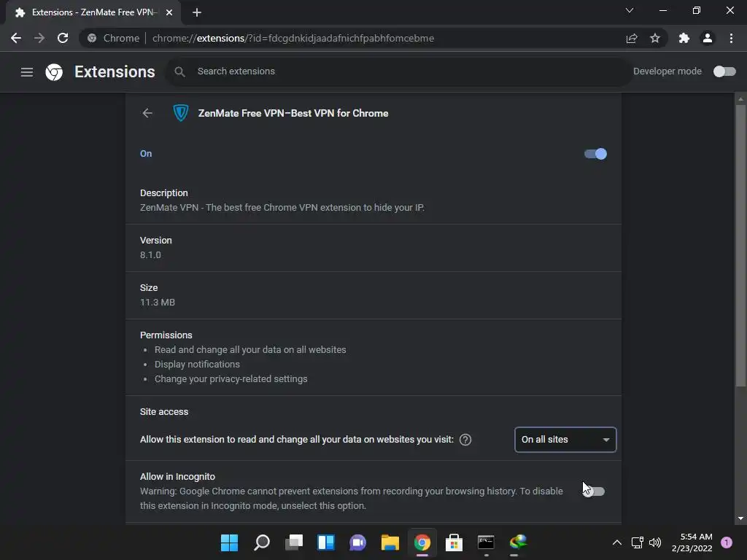Open Microsoft Store from the taskbar
Viewport: 747px width, 560px height.
point(454,542)
